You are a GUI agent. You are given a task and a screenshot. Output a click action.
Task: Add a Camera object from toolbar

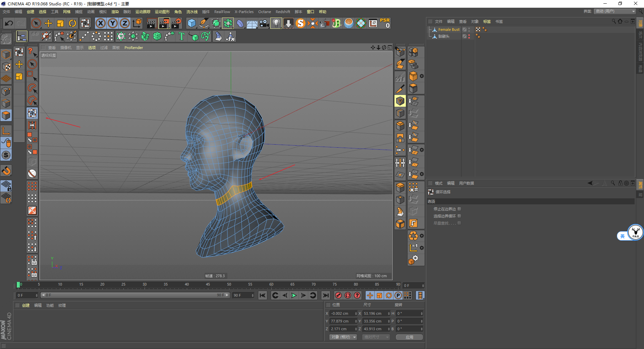click(x=264, y=23)
